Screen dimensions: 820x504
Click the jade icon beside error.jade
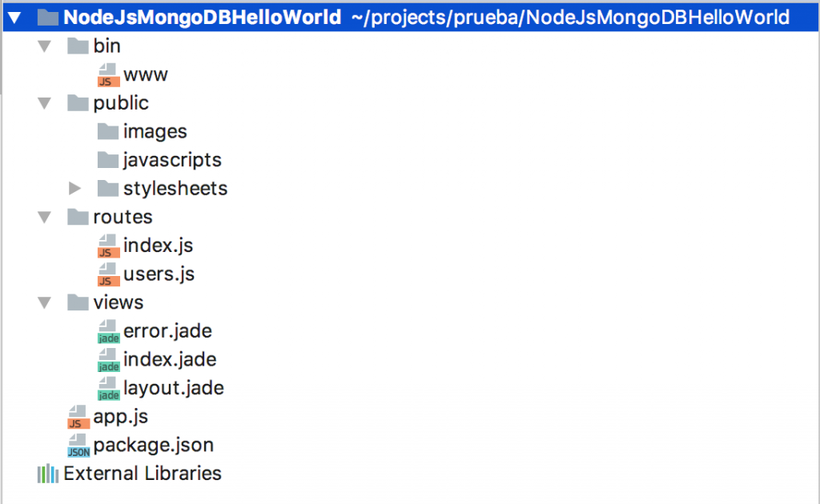pos(108,331)
